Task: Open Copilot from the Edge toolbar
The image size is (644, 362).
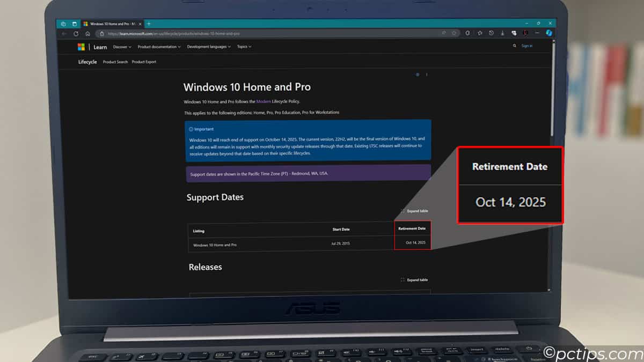Action: coord(549,33)
